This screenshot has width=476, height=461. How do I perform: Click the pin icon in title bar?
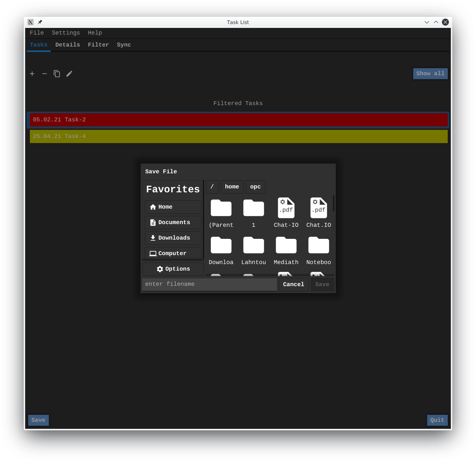point(40,22)
